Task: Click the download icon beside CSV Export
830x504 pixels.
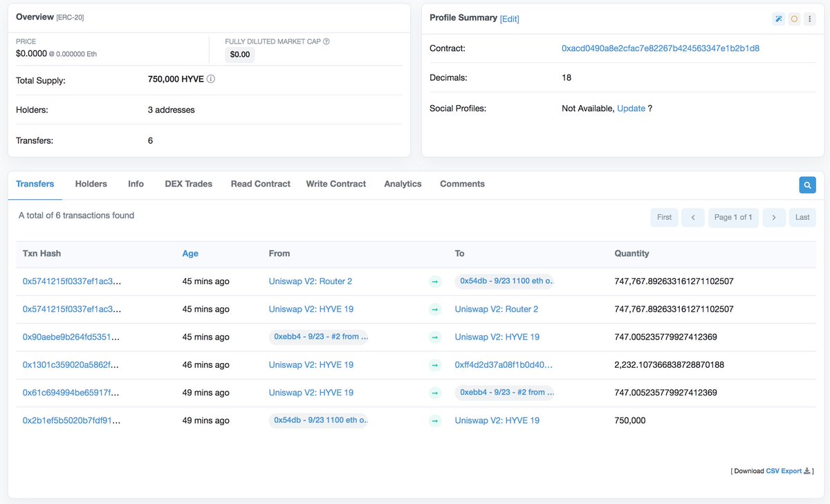Action: pyautogui.click(x=807, y=471)
